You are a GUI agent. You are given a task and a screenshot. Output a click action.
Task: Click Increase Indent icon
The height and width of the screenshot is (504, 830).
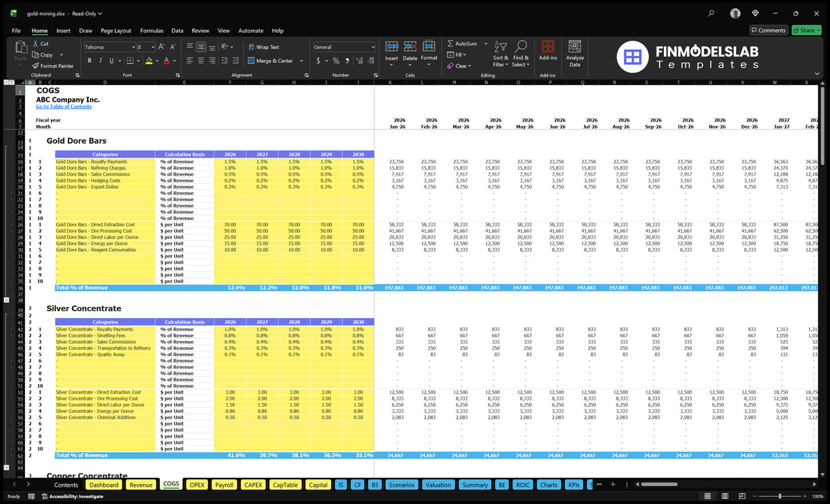coord(237,61)
